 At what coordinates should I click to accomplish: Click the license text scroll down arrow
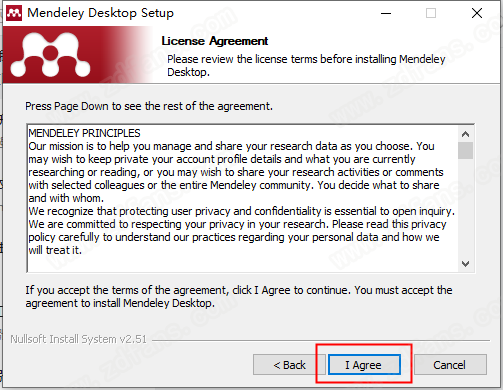coord(465,264)
